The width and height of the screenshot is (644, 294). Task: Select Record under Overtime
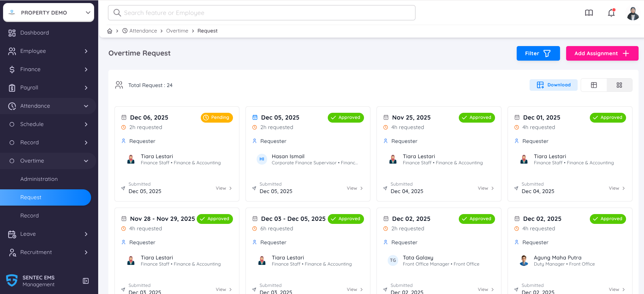coord(29,216)
